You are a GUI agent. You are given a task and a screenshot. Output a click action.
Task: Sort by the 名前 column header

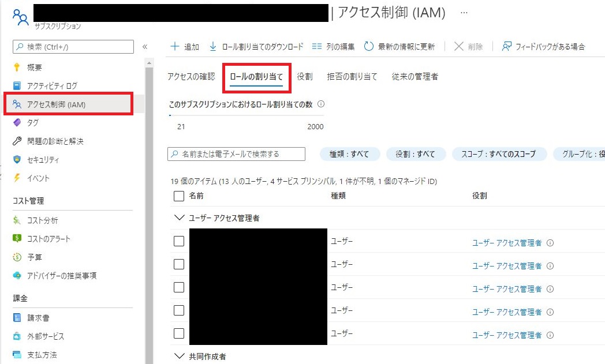pos(196,196)
